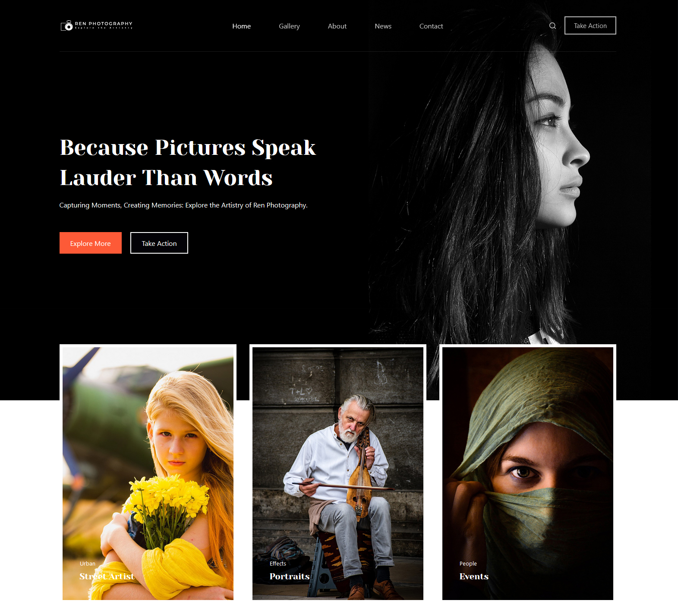Screen dimensions: 678x616
Task: Open the Home menu item
Action: click(241, 26)
